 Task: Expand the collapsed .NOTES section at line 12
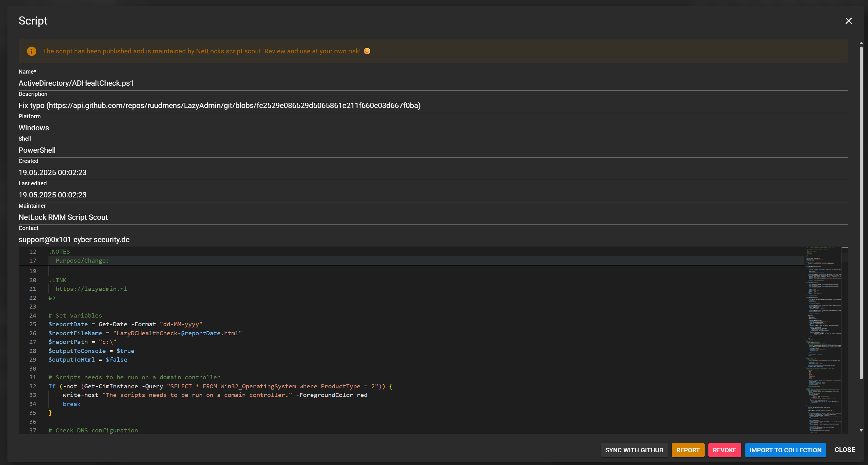(42, 251)
